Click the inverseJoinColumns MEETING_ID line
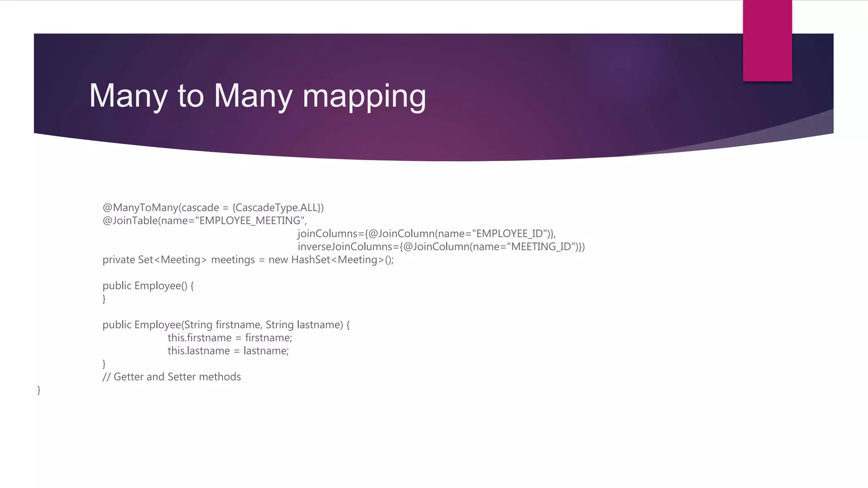The width and height of the screenshot is (868, 488). (x=441, y=247)
